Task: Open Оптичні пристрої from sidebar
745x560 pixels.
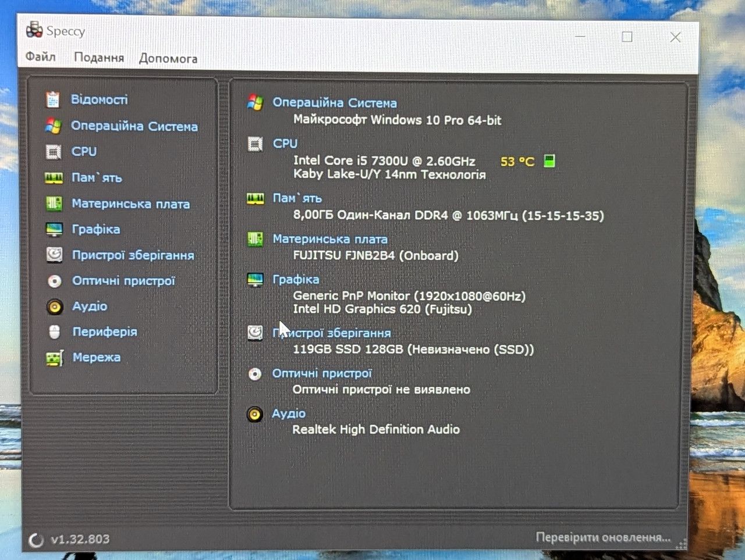Action: [123, 281]
